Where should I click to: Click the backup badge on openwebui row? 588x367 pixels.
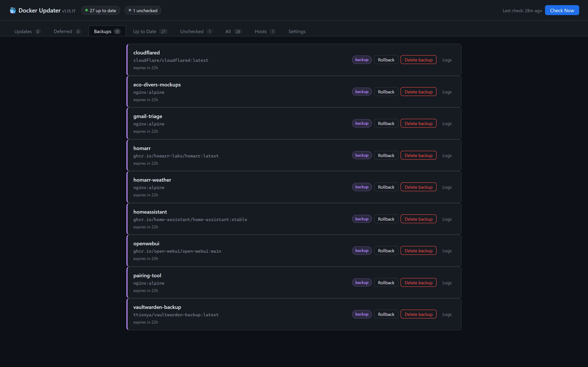point(362,250)
